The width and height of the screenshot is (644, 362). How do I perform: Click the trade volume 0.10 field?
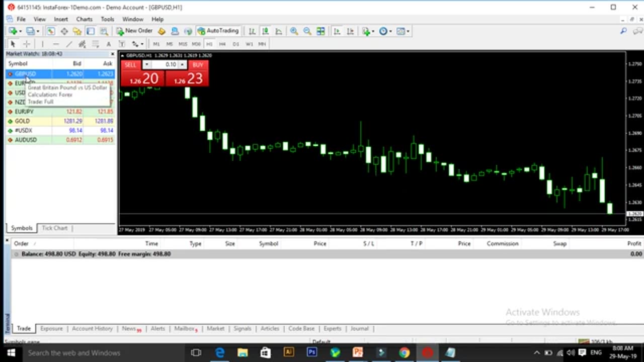point(165,65)
